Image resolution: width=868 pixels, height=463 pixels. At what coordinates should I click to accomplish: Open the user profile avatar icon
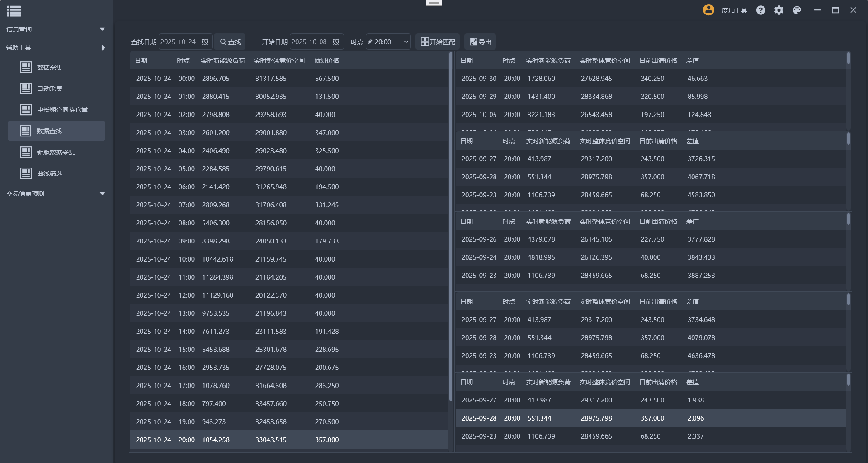(x=708, y=10)
